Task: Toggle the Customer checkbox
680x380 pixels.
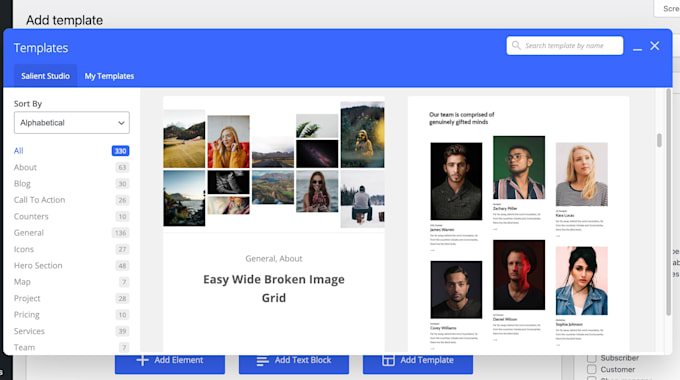Action: tap(592, 369)
